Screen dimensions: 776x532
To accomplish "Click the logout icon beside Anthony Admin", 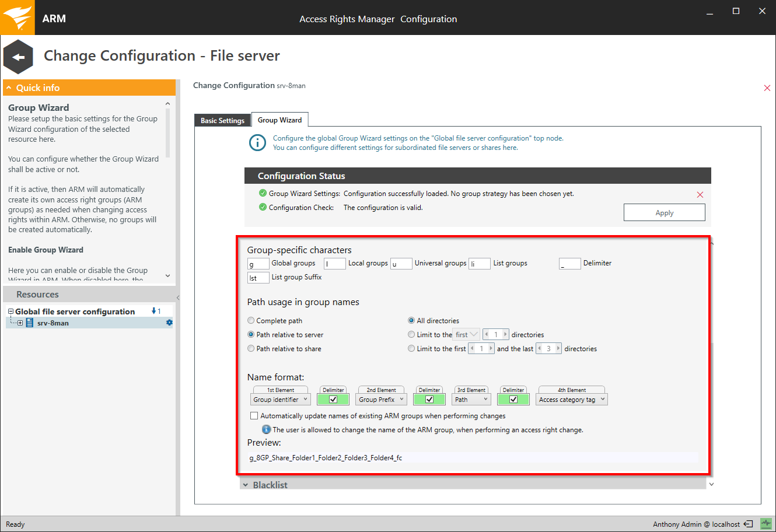I will coord(749,524).
